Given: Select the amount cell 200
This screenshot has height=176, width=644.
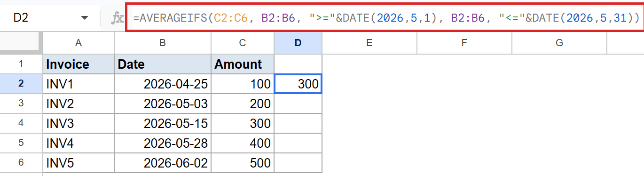Looking at the screenshot, I should pyautogui.click(x=243, y=104).
